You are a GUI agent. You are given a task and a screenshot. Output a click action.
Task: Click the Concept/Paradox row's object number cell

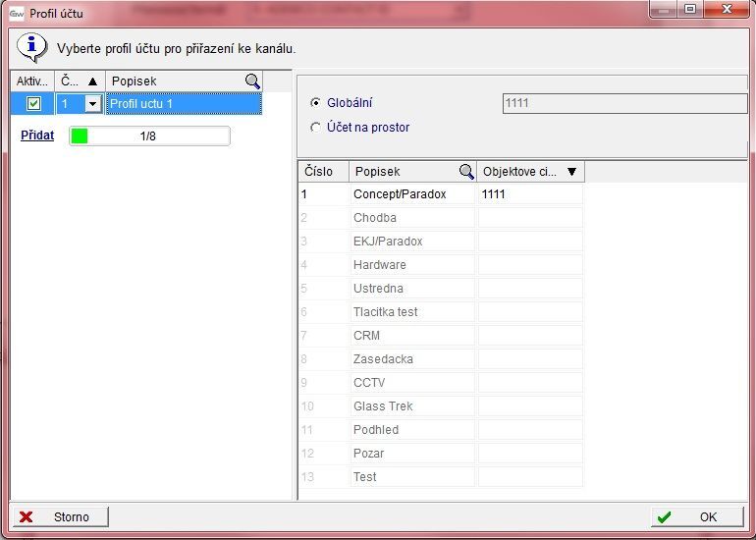[529, 194]
